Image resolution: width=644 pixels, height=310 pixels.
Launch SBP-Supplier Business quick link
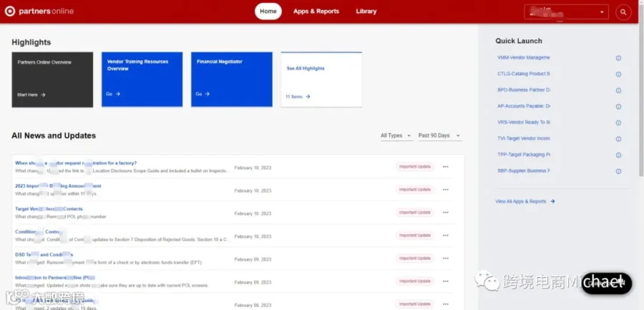tap(524, 170)
